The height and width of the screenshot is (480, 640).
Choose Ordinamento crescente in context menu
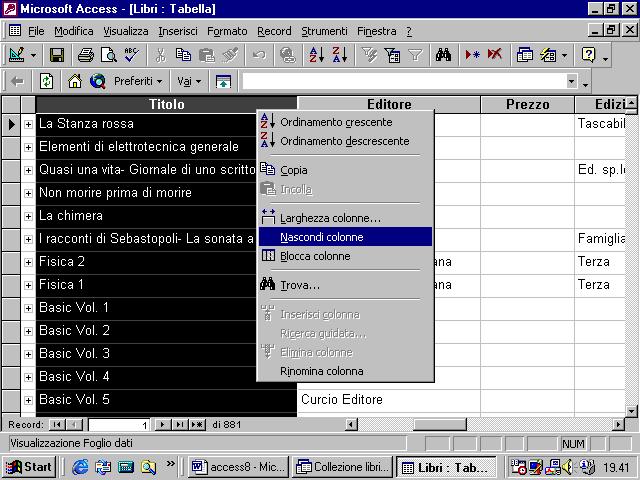pos(345,122)
